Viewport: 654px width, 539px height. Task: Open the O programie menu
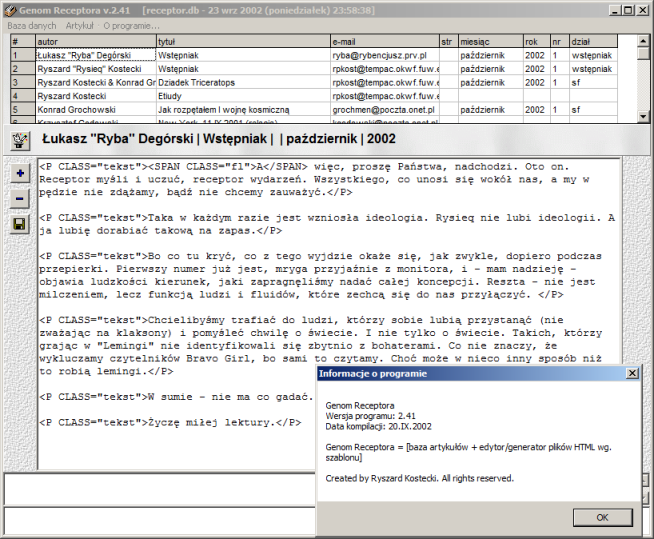[x=131, y=24]
